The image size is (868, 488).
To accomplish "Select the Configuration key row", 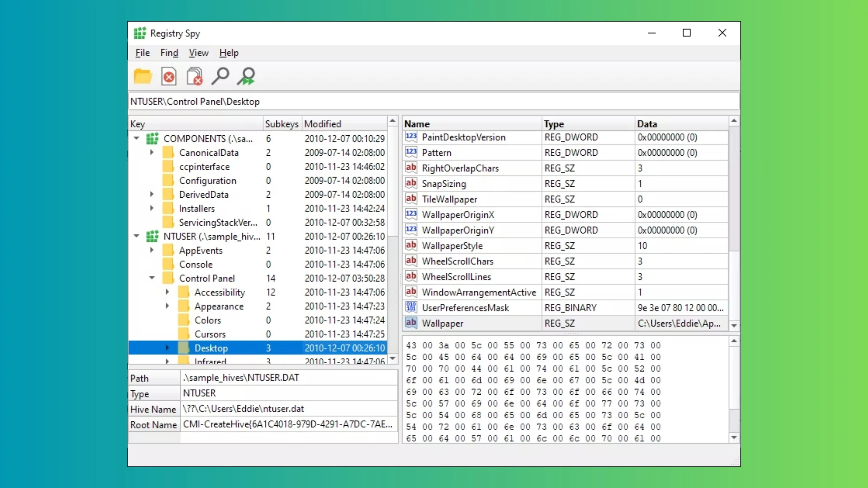I will point(258,180).
